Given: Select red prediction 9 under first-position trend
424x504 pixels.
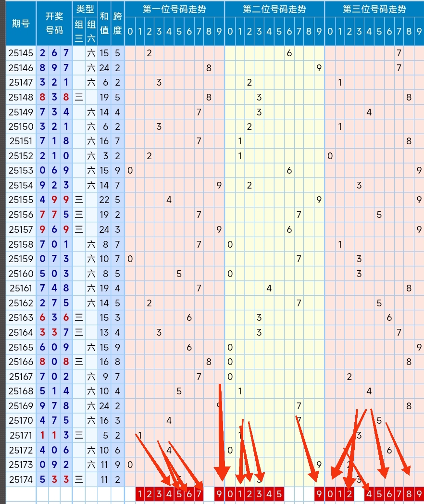Looking at the screenshot, I should (219, 494).
